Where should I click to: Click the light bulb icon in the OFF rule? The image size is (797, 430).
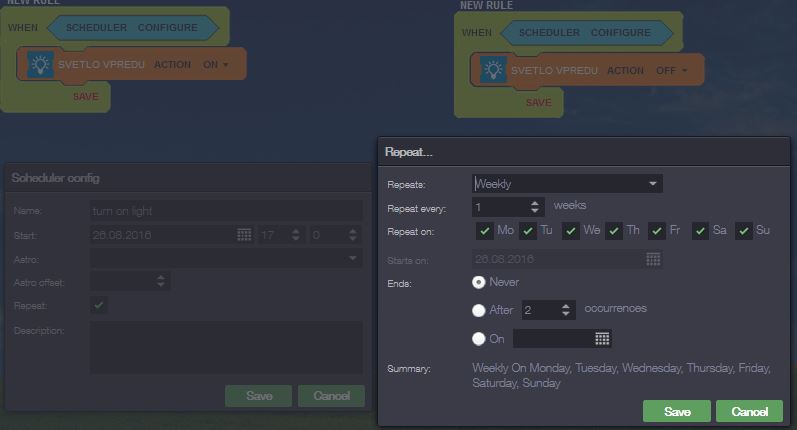coord(492,71)
